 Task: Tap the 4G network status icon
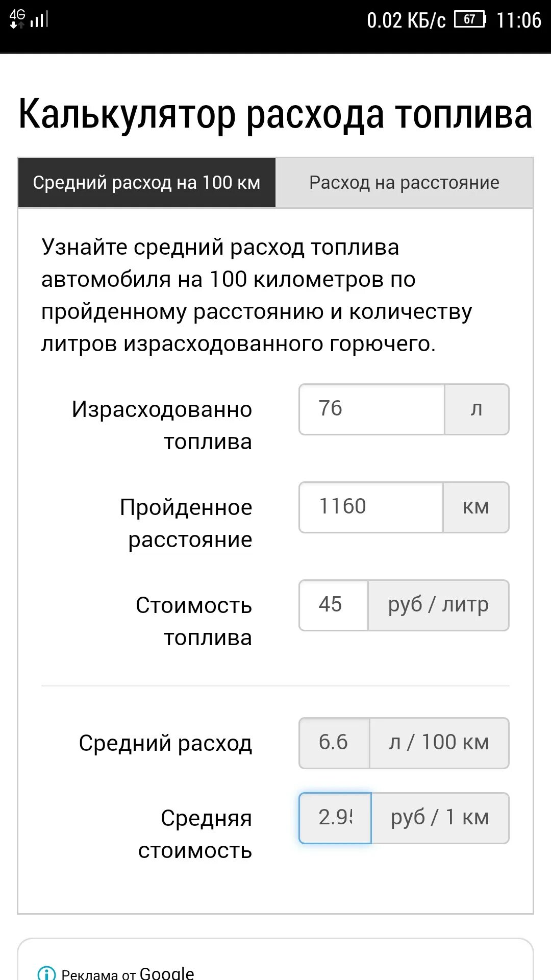[17, 19]
